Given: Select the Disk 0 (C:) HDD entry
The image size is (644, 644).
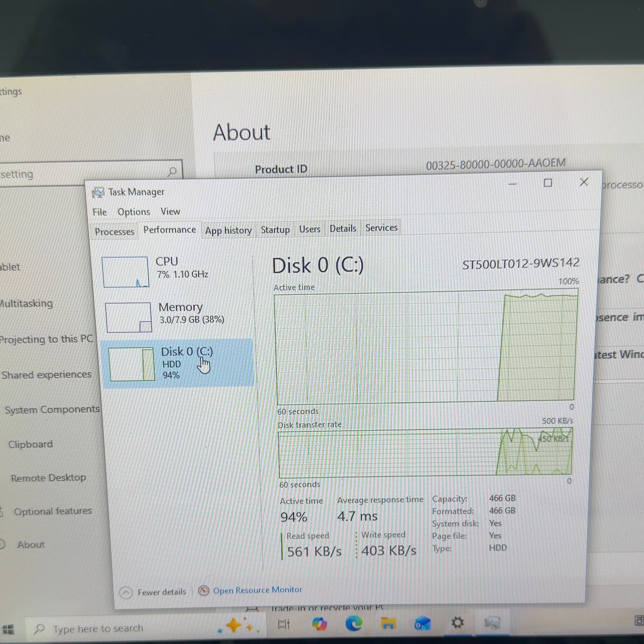Looking at the screenshot, I should click(x=177, y=363).
